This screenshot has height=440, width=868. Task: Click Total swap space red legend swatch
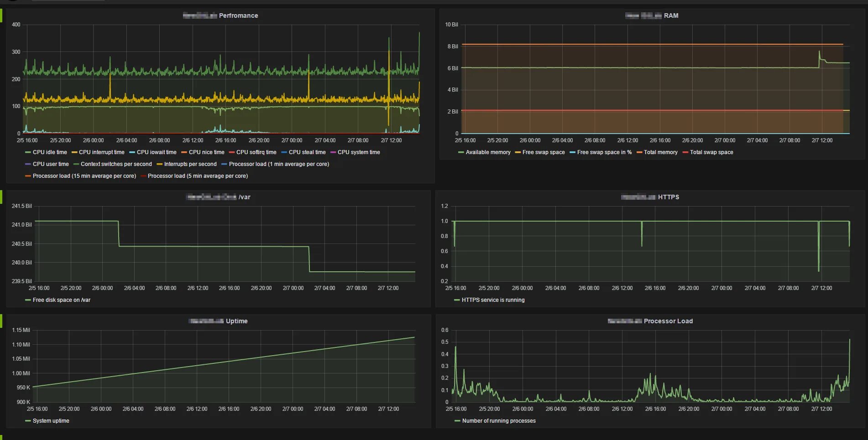(x=685, y=152)
